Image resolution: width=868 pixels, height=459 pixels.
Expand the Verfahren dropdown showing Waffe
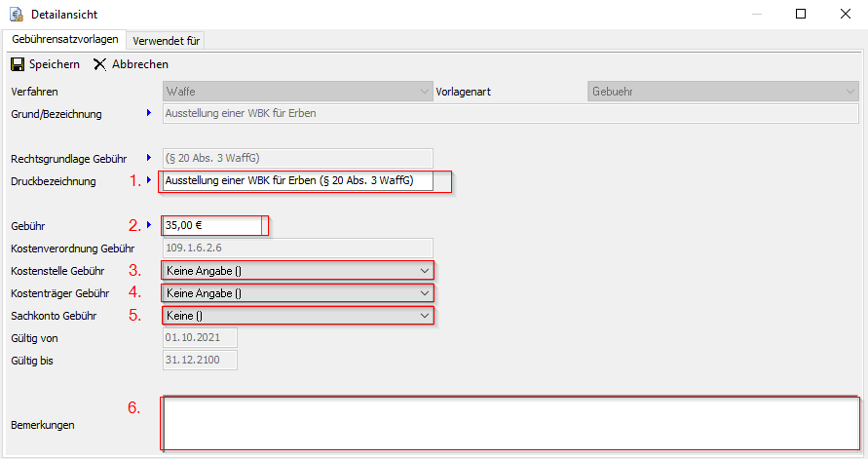[x=423, y=92]
